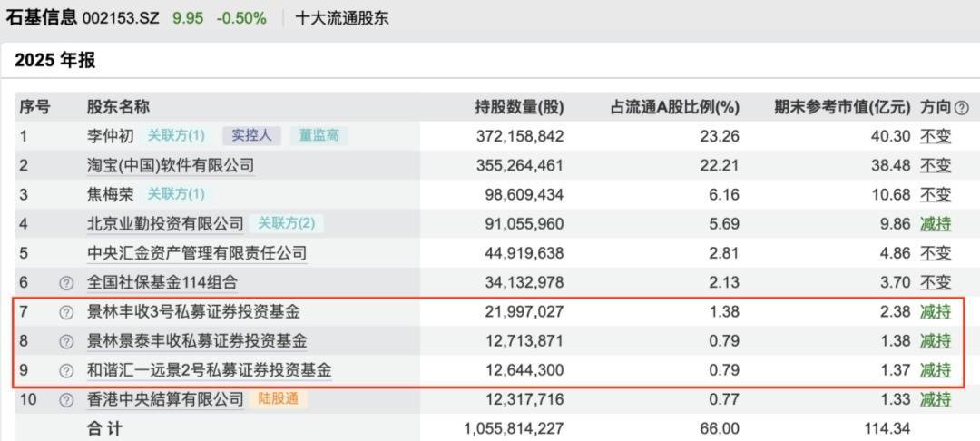Click question mark icon before 景林丰收3号私募证券投资基金
Image resolution: width=980 pixels, height=441 pixels.
pyautogui.click(x=65, y=312)
